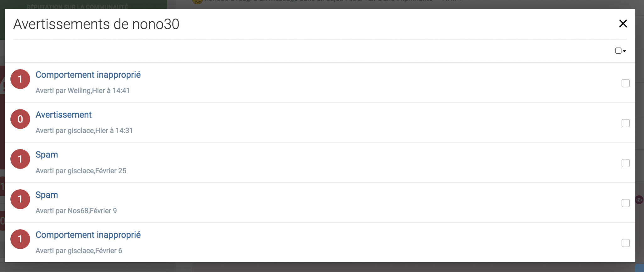Tick the checkbox for Weiling's warning

coord(625,83)
